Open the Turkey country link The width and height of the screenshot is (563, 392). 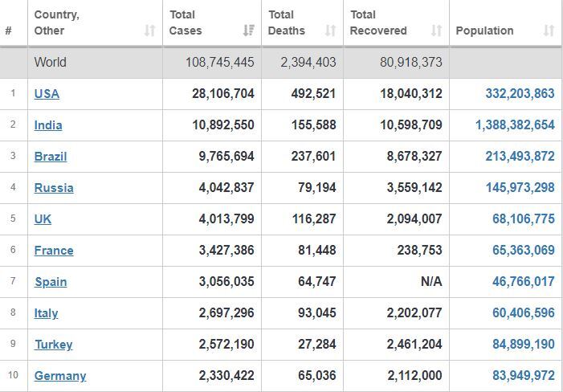pos(54,345)
